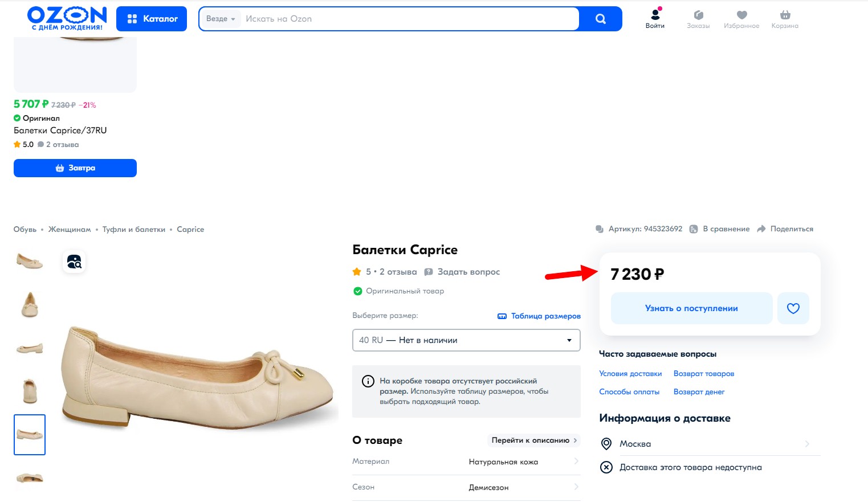Open the Везде search scope dropdown
Screen dimensions: 868x502
(x=221, y=19)
